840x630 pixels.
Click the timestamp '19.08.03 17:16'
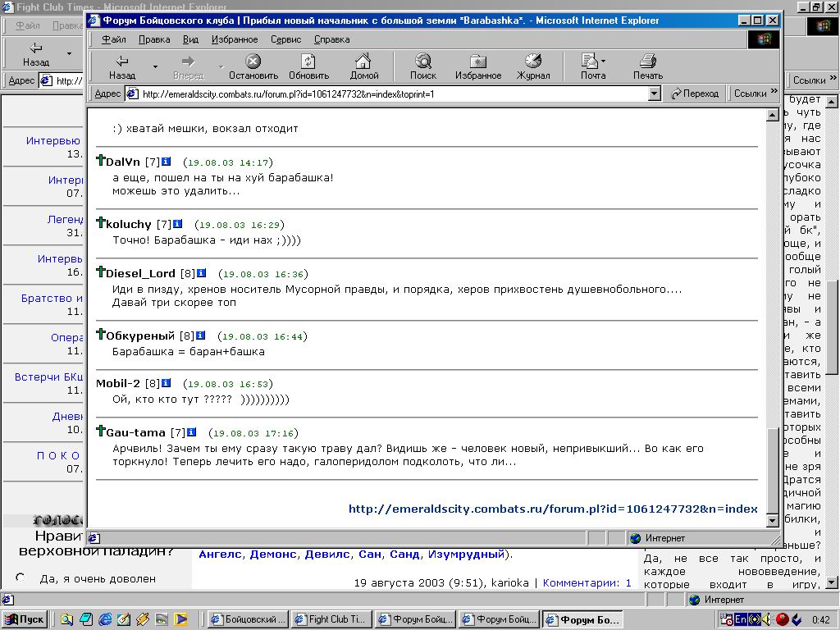(x=253, y=433)
